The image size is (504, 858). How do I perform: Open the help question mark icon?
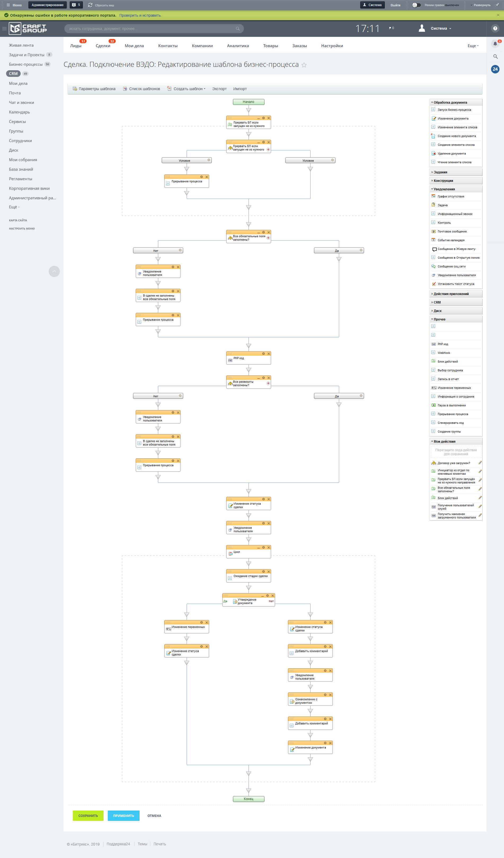[x=495, y=29]
